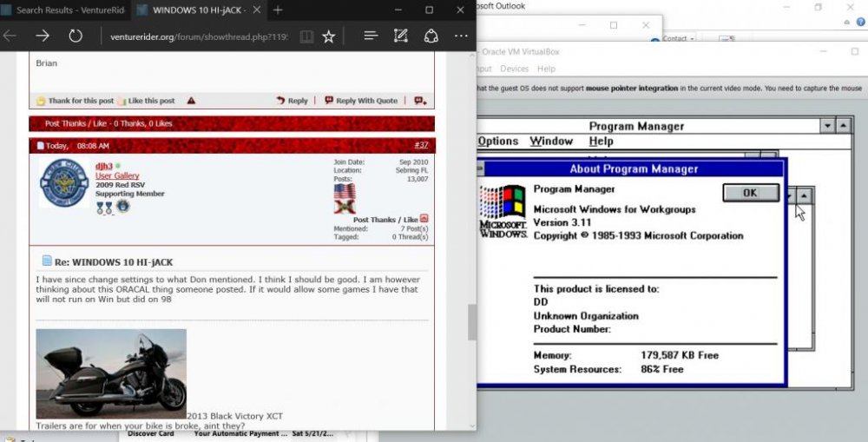Click the browser Forward arrow
The width and height of the screenshot is (868, 442).
[42, 36]
